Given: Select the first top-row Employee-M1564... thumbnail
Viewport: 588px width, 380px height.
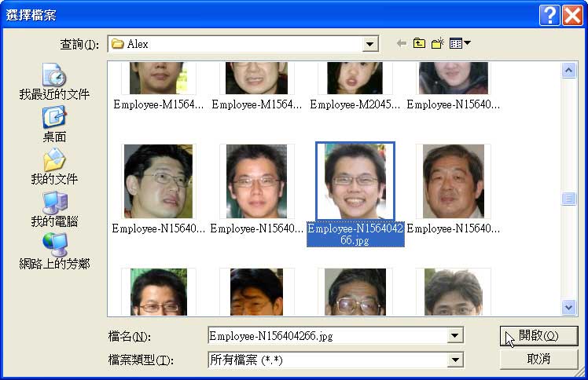Looking at the screenshot, I should point(158,78).
